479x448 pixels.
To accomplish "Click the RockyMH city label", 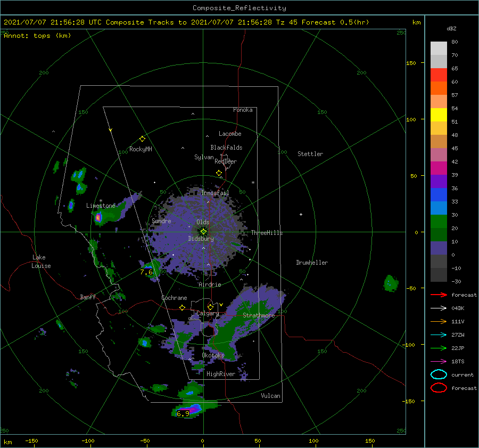I will coord(141,149).
